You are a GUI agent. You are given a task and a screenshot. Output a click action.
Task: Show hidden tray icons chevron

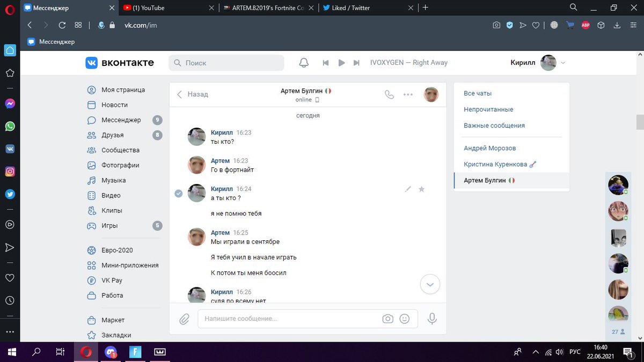click(536, 352)
